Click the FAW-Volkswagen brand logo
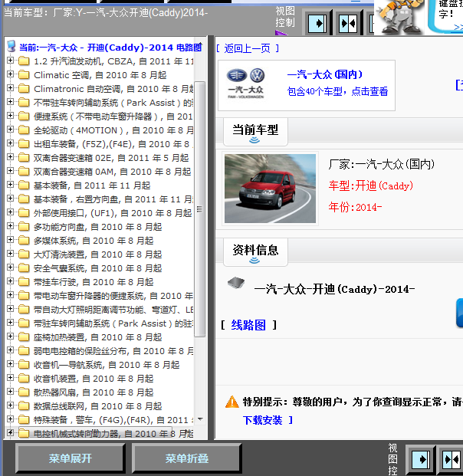This screenshot has width=463, height=476. tap(246, 84)
